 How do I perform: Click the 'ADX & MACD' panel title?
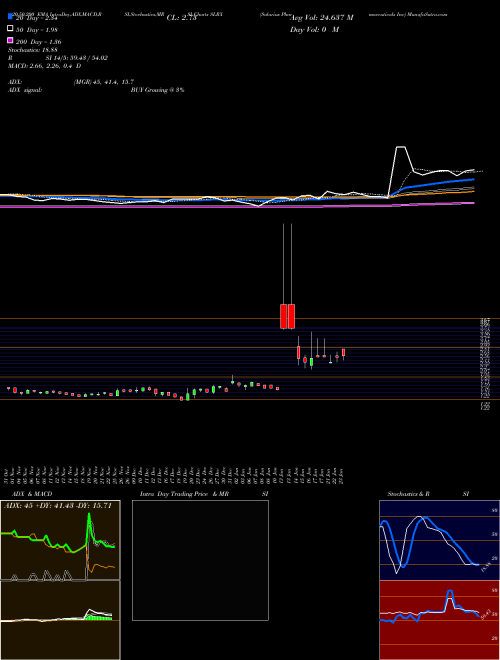(x=32, y=494)
